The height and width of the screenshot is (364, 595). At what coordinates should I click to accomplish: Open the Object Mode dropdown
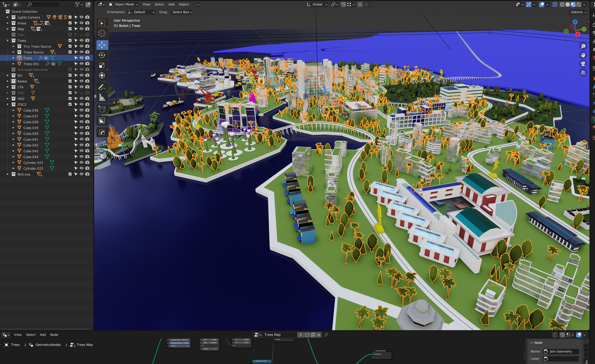123,4
